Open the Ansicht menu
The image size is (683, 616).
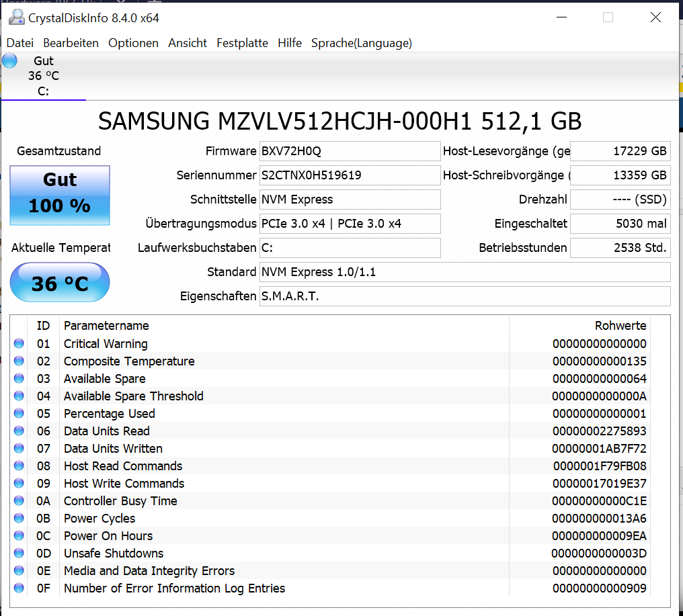click(x=188, y=43)
